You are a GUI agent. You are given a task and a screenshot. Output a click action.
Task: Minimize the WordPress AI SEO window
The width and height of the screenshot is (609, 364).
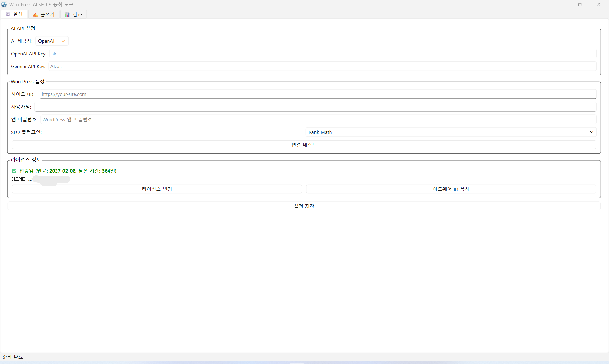(562, 4)
